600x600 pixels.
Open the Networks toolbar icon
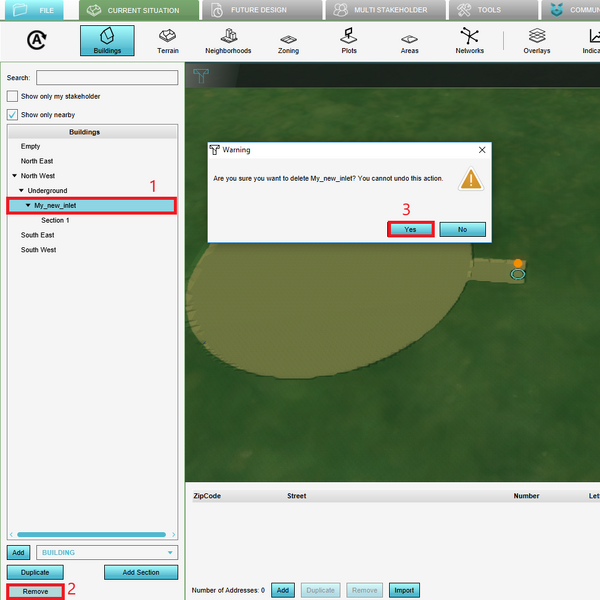469,41
